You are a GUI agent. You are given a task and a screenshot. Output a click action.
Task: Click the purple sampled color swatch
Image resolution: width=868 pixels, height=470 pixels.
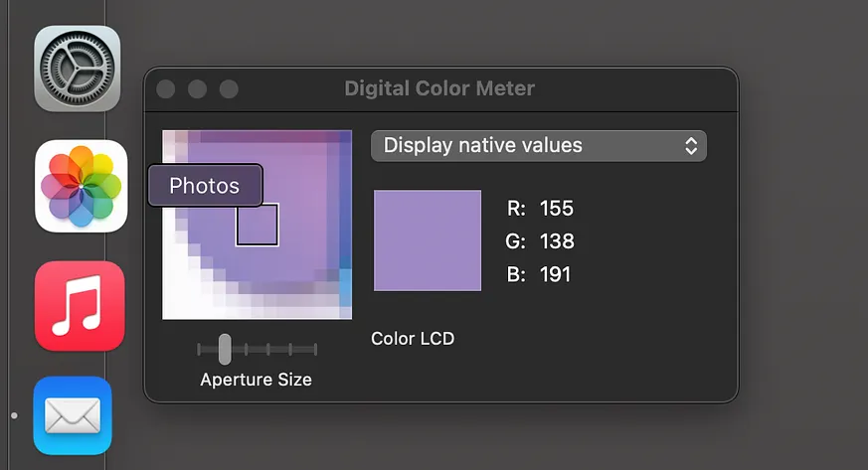(x=428, y=240)
